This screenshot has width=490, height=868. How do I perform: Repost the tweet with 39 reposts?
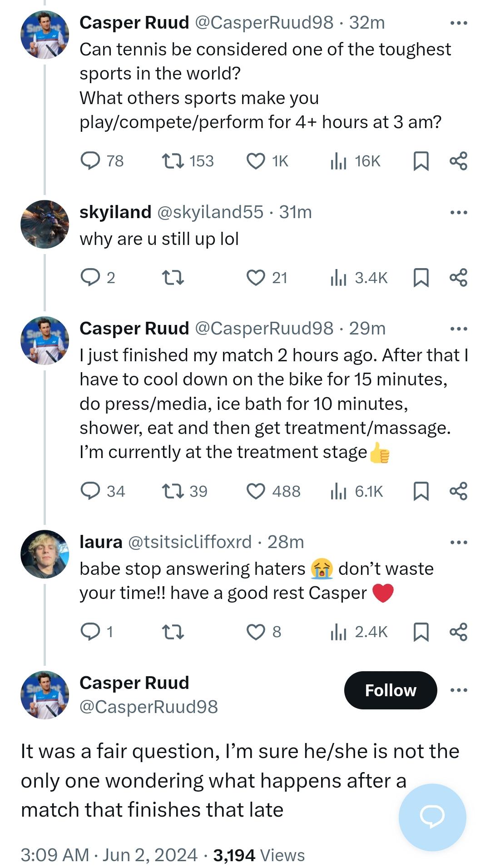coord(173,491)
